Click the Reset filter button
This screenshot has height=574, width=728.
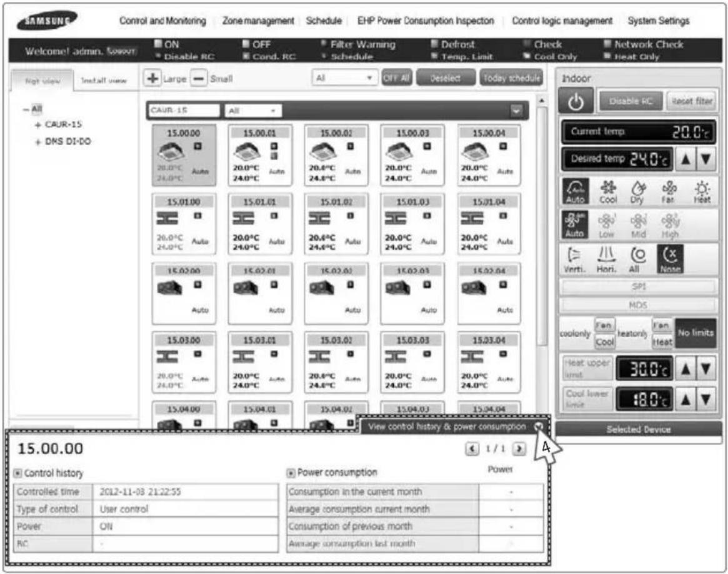point(691,101)
